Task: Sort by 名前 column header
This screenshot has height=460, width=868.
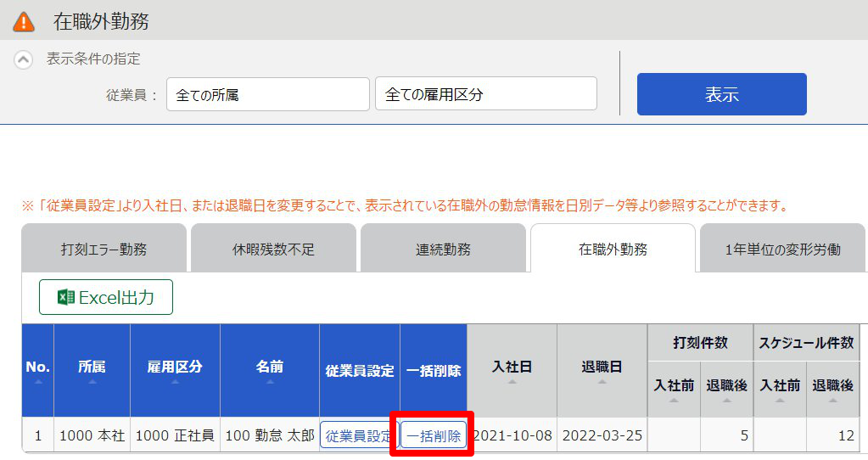Action: pyautogui.click(x=270, y=370)
